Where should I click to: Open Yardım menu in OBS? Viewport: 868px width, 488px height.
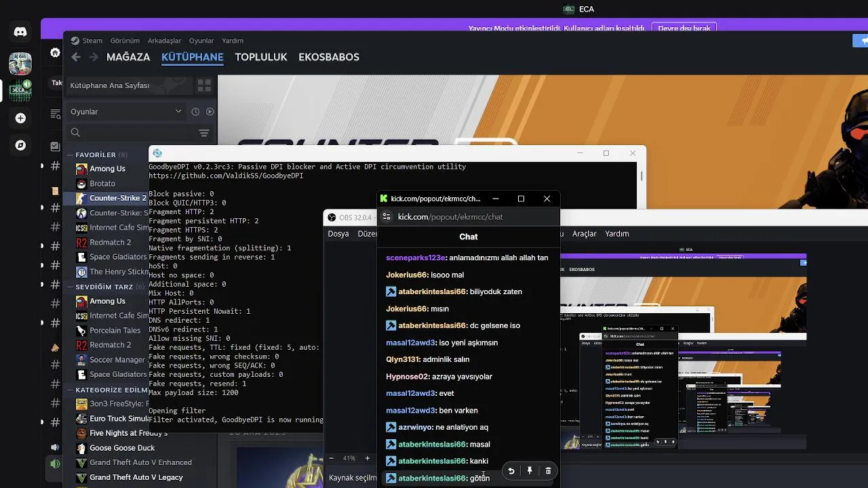click(x=617, y=234)
